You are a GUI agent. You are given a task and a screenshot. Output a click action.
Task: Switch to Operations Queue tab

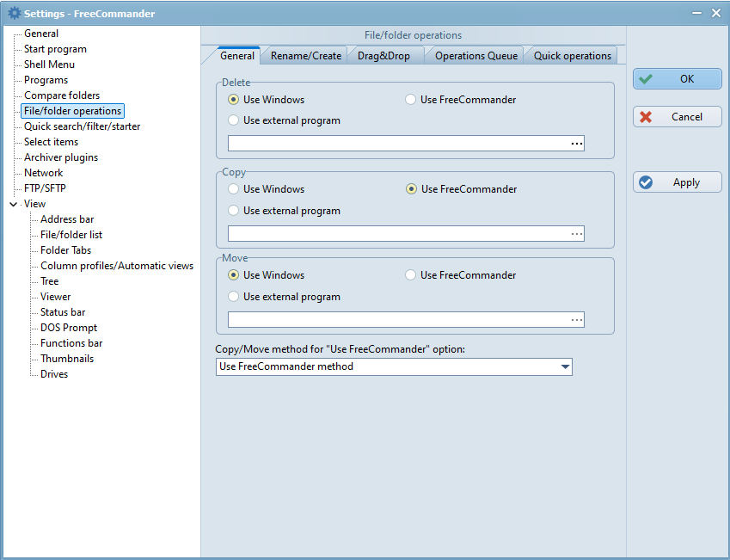(476, 56)
